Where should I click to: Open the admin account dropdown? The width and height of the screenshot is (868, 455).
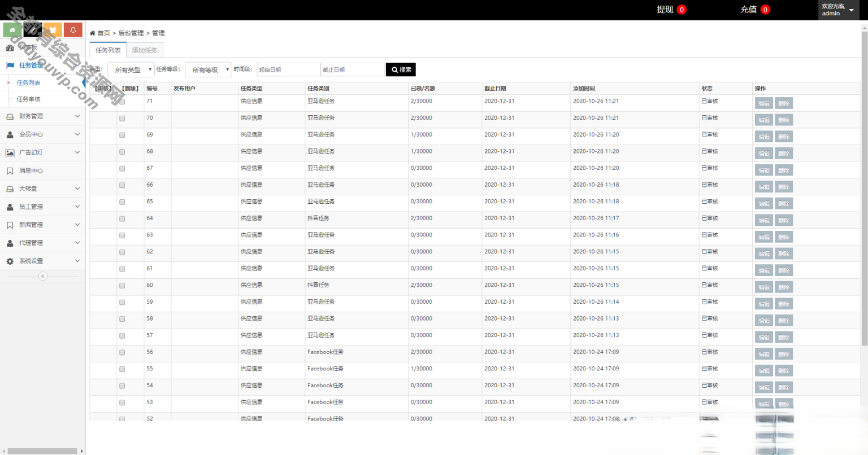pyautogui.click(x=839, y=10)
